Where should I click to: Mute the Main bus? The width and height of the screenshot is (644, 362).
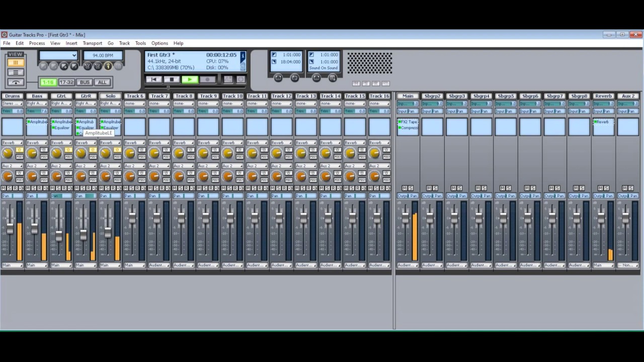(x=405, y=188)
